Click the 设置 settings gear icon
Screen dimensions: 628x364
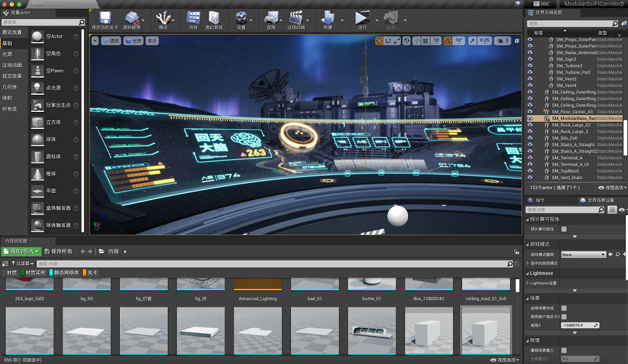point(242,18)
